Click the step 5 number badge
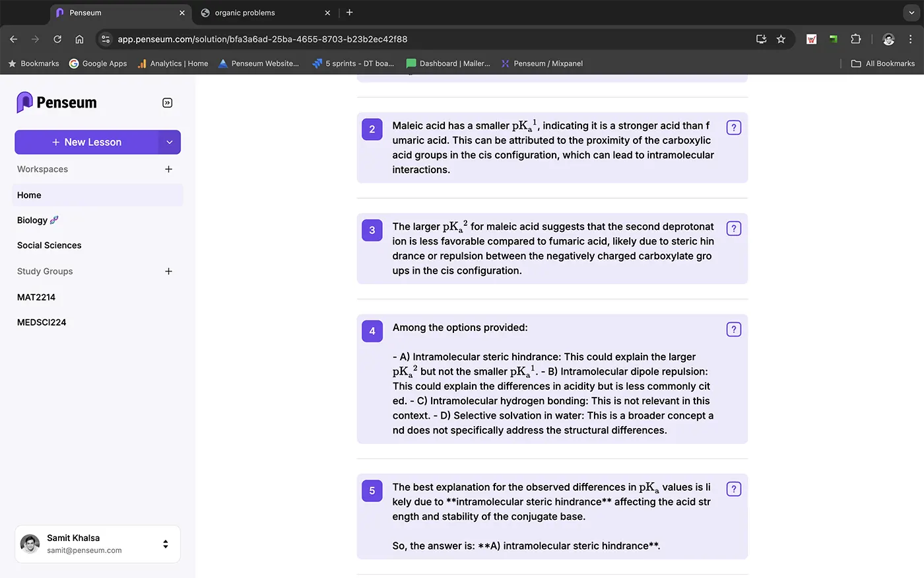Viewport: 924px width, 578px height. pyautogui.click(x=372, y=491)
